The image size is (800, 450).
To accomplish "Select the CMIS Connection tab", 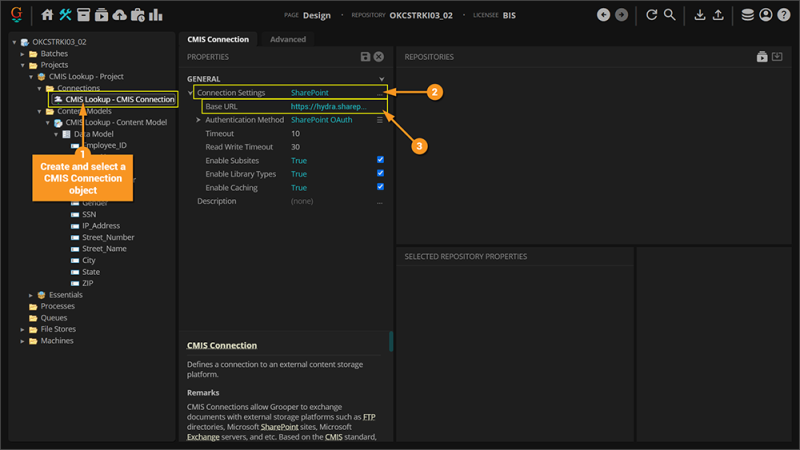I will point(218,39).
